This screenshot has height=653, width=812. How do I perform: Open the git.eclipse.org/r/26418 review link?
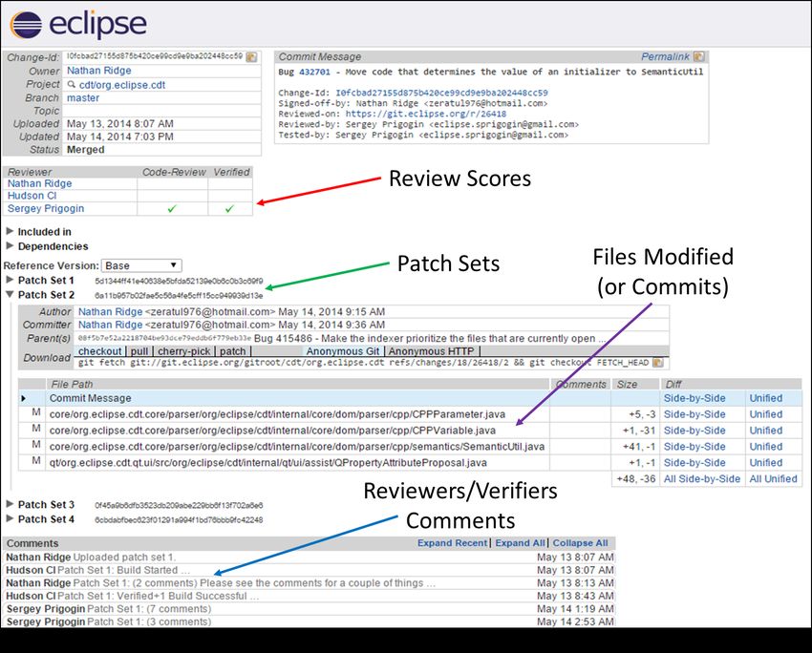coord(426,114)
